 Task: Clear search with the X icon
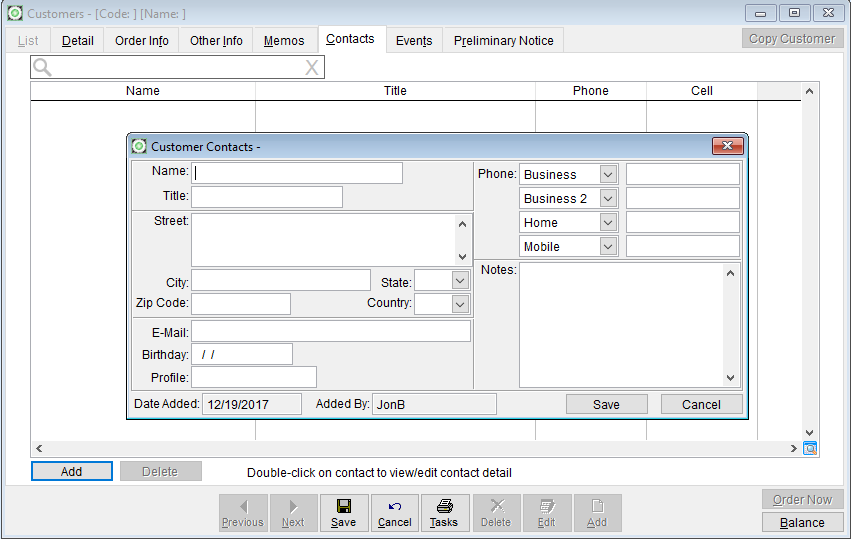tap(312, 67)
